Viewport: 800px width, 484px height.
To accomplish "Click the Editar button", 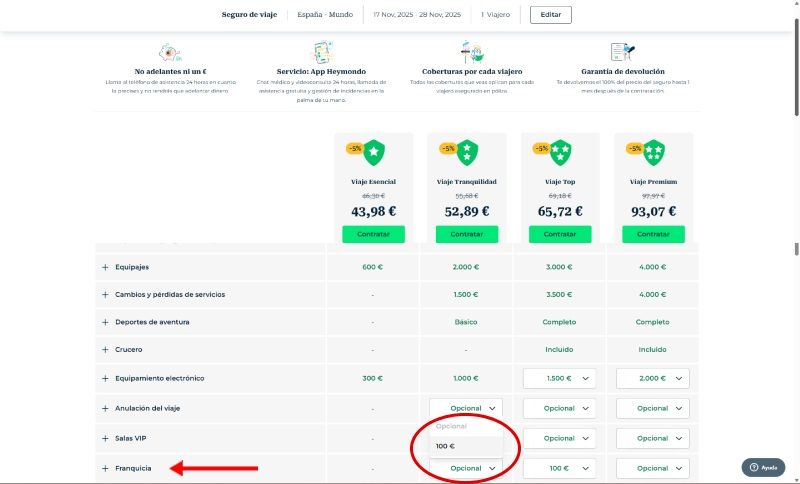I will 551,15.
